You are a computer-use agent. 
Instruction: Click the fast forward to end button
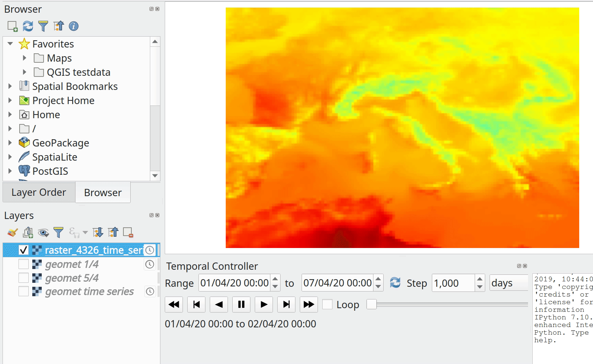pyautogui.click(x=309, y=305)
